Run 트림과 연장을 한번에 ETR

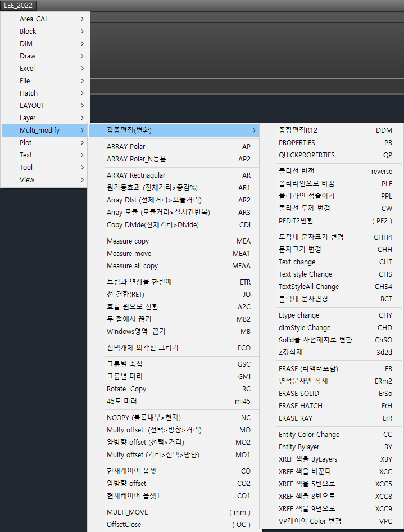pyautogui.click(x=174, y=282)
